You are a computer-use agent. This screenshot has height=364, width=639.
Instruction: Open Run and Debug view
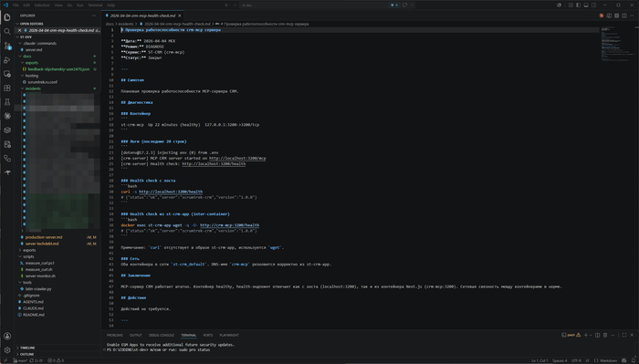pyautogui.click(x=7, y=60)
